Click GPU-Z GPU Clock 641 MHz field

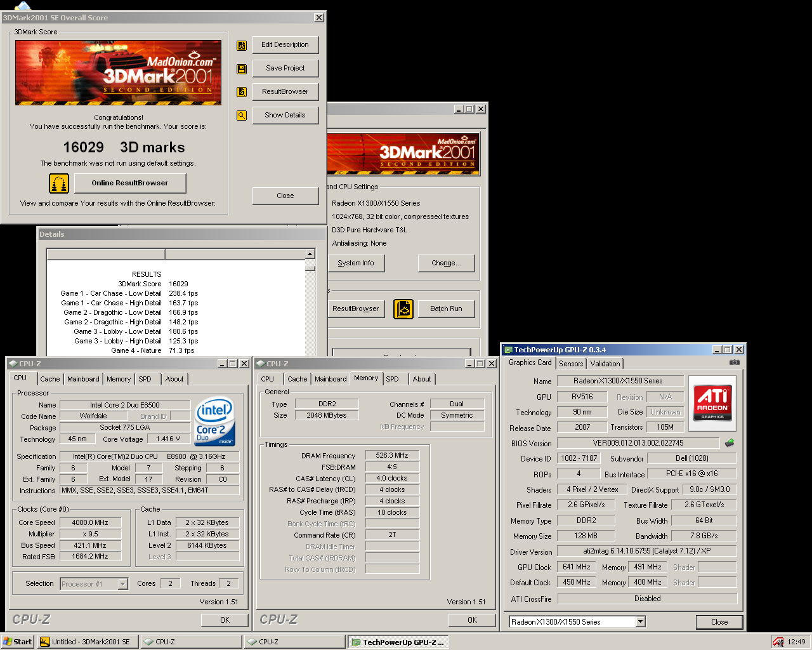[x=577, y=567]
